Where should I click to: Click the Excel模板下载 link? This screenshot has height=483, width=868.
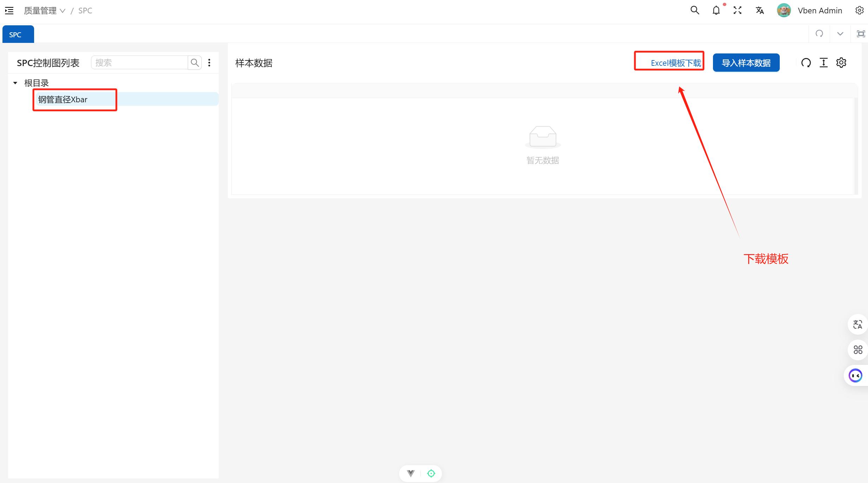pos(676,63)
